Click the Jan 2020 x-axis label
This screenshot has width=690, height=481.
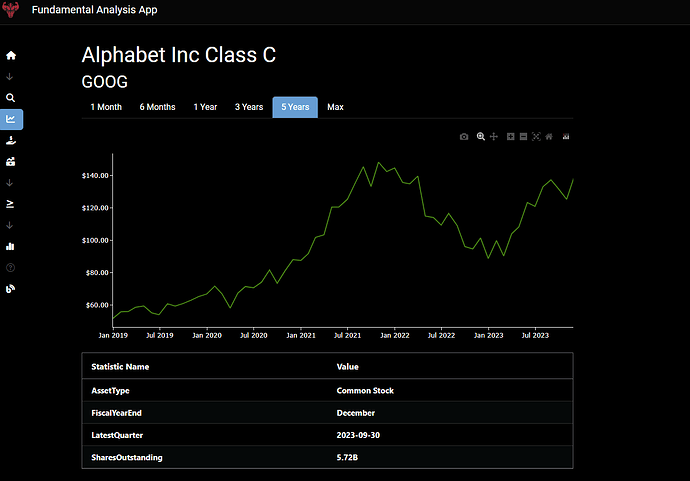point(207,335)
